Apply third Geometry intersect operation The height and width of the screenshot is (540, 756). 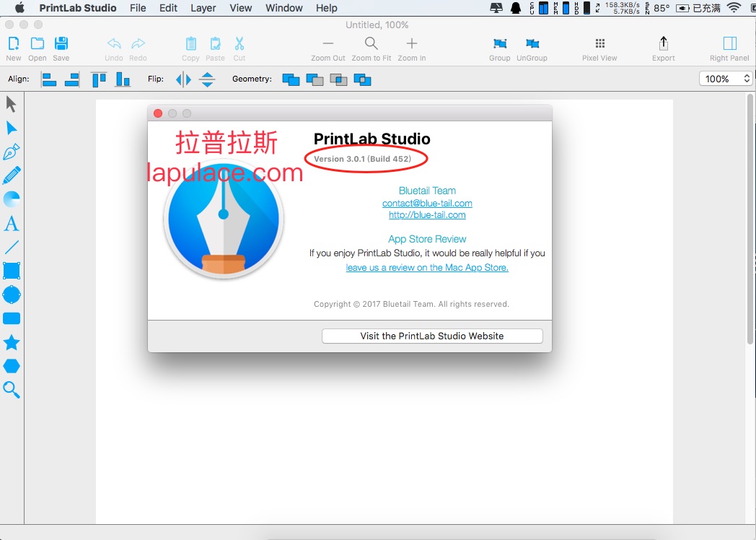click(x=338, y=79)
